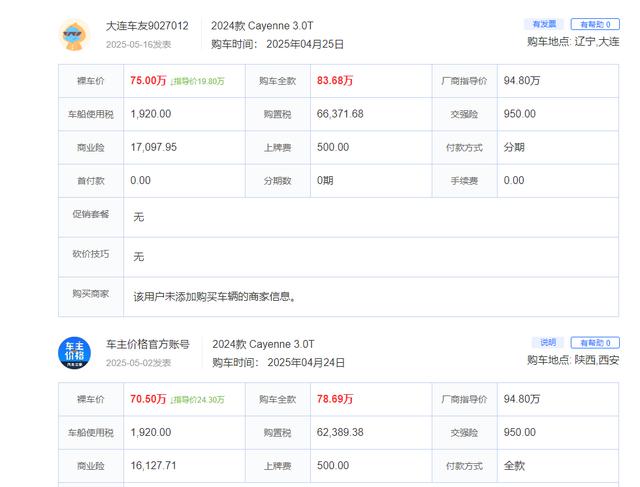Open user profile 车主价格官方账号

148,345
